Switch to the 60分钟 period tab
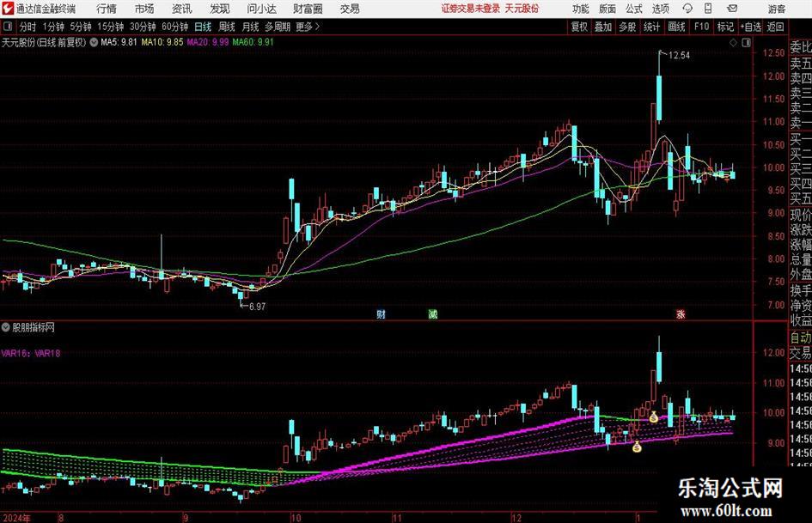This screenshot has width=812, height=523. coord(175,27)
